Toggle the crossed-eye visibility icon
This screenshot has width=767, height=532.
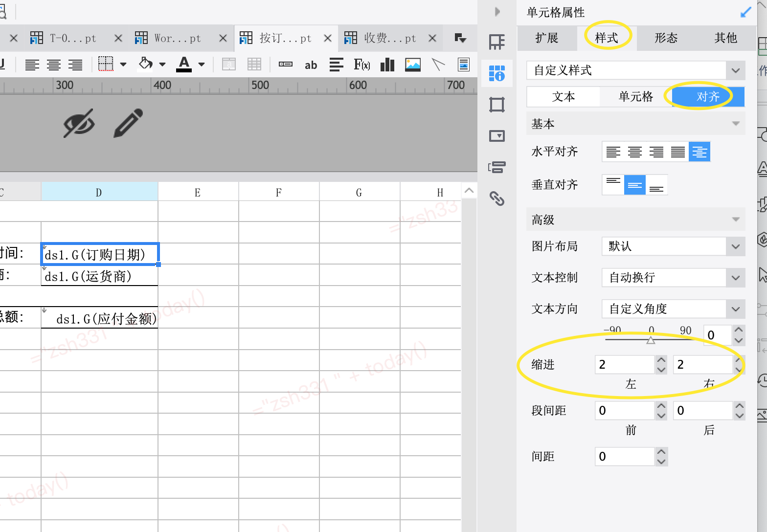79,124
